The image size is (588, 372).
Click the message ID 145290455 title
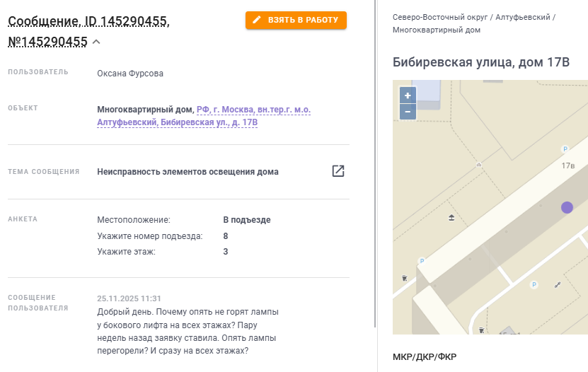(88, 22)
